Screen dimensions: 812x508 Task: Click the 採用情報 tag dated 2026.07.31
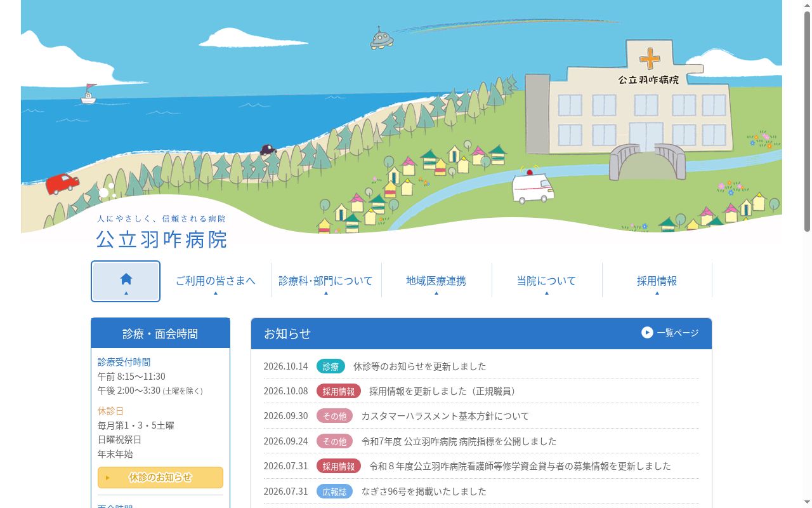(339, 466)
